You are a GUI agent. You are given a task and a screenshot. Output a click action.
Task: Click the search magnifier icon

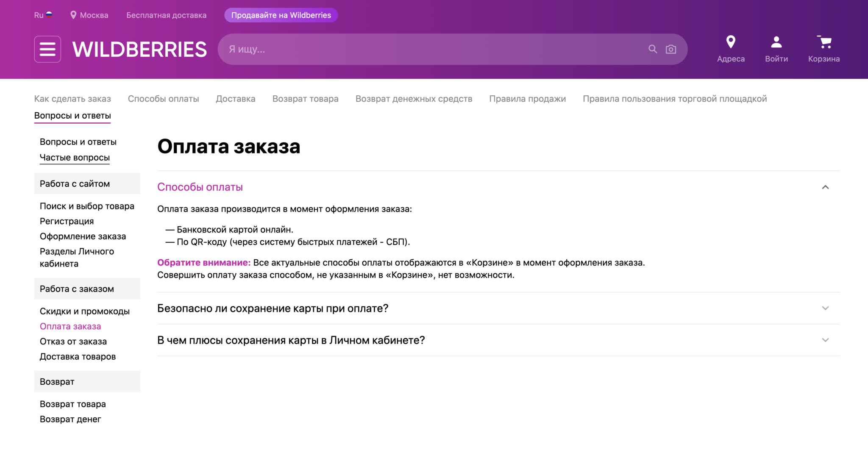(x=653, y=49)
